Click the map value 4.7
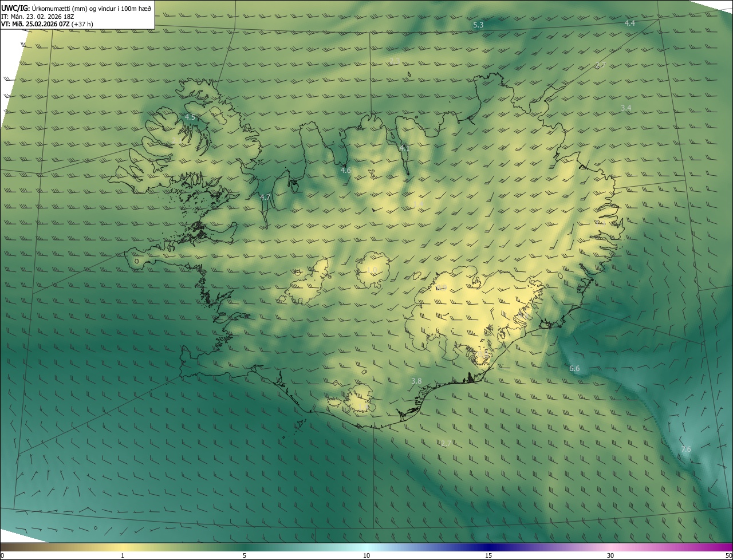 [265, 198]
